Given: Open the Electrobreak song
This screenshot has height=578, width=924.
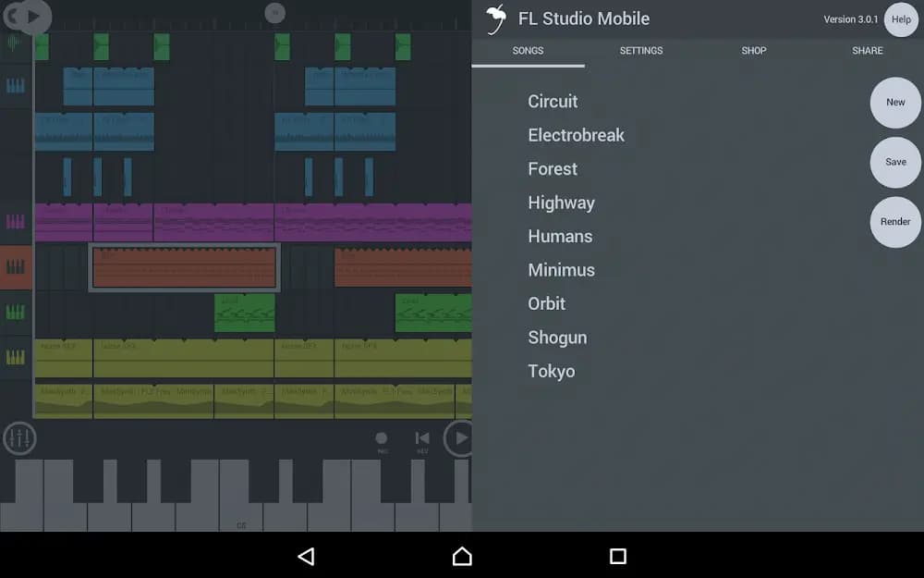Looking at the screenshot, I should (x=577, y=135).
